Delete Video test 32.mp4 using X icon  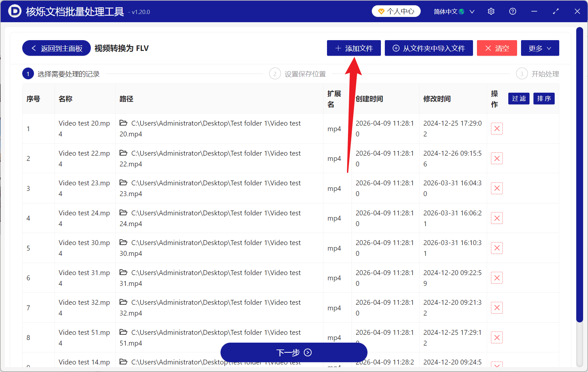click(497, 308)
